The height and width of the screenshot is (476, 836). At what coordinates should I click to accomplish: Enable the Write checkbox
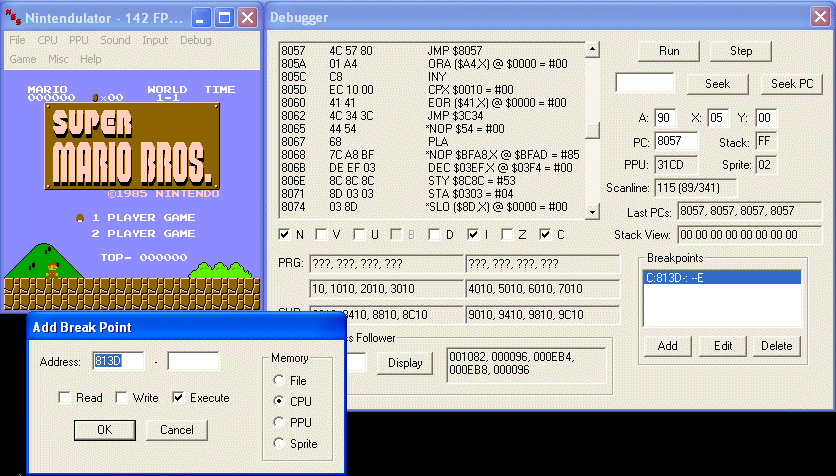(x=122, y=398)
